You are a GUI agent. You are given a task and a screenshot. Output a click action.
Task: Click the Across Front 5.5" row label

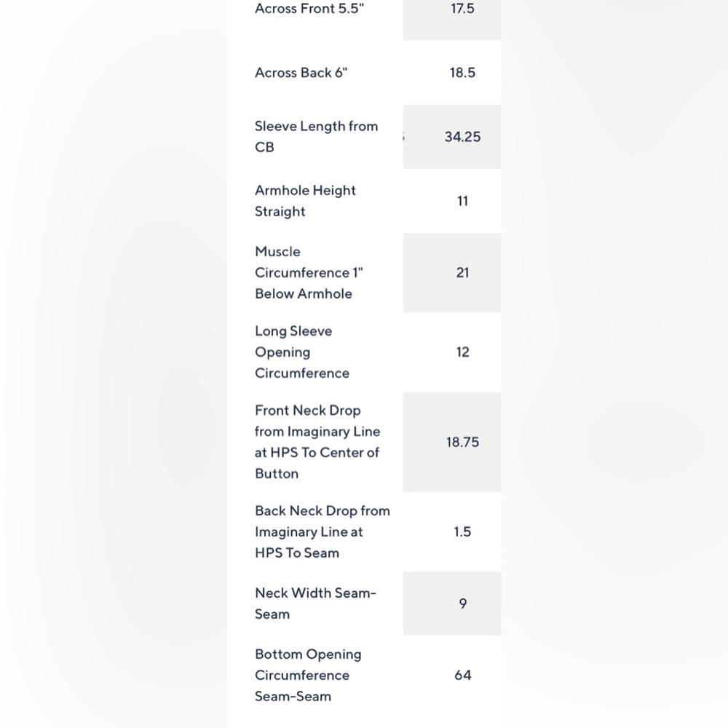click(309, 9)
